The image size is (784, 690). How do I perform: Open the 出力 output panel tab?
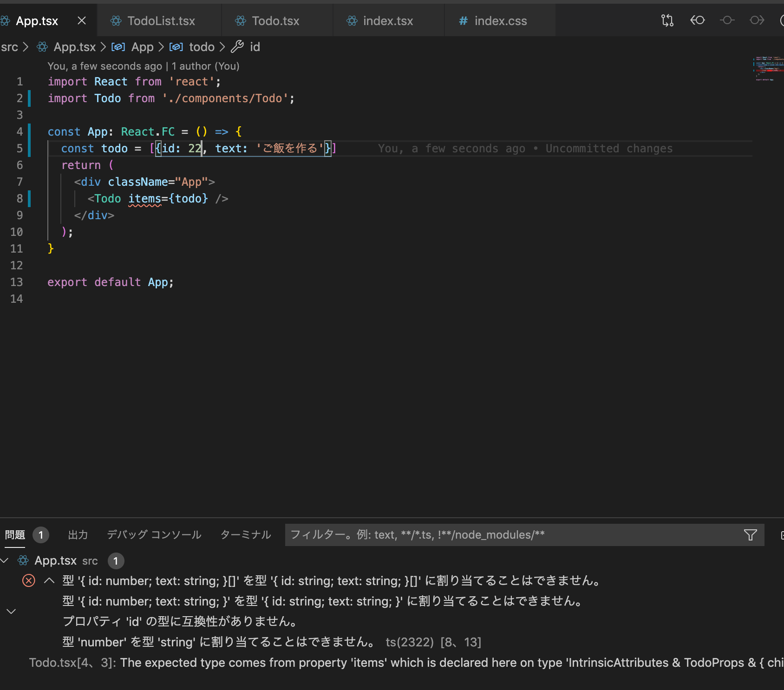[78, 535]
